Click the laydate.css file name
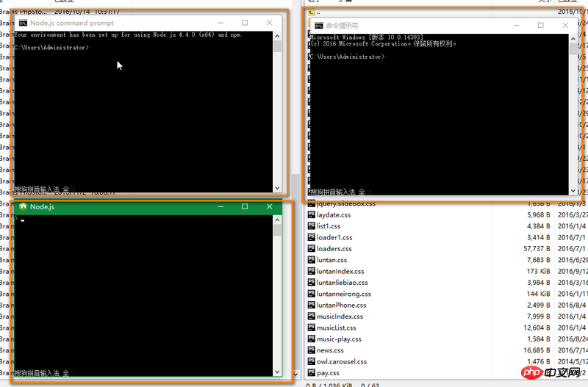Image resolution: width=588 pixels, height=387 pixels. point(334,215)
